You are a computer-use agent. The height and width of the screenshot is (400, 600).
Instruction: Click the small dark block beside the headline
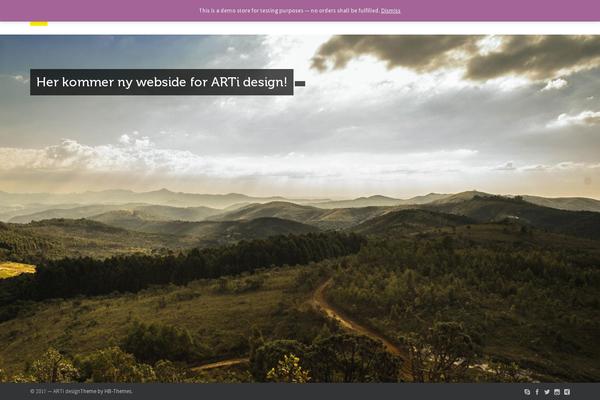pyautogui.click(x=300, y=83)
